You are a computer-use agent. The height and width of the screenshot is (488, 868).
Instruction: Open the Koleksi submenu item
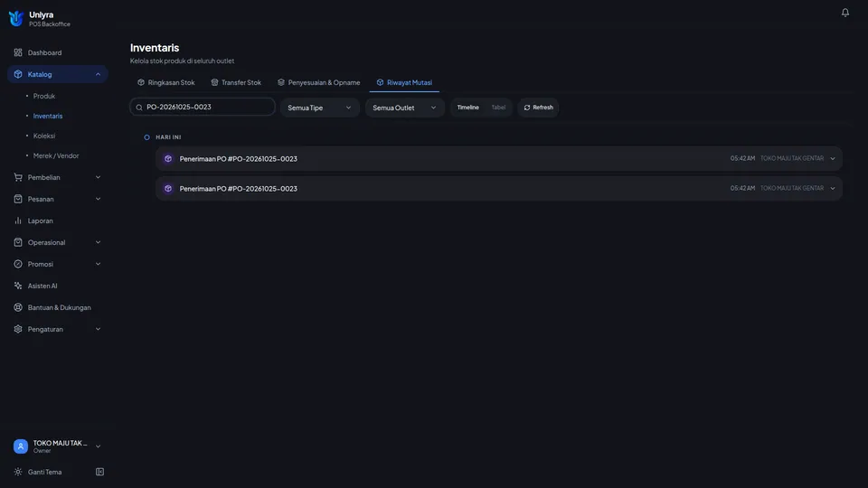point(43,136)
